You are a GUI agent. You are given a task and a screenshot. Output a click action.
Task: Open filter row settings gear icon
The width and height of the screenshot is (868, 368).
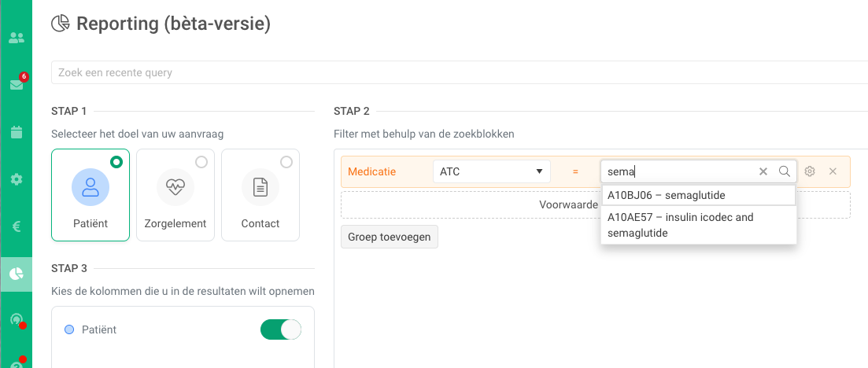pyautogui.click(x=810, y=171)
